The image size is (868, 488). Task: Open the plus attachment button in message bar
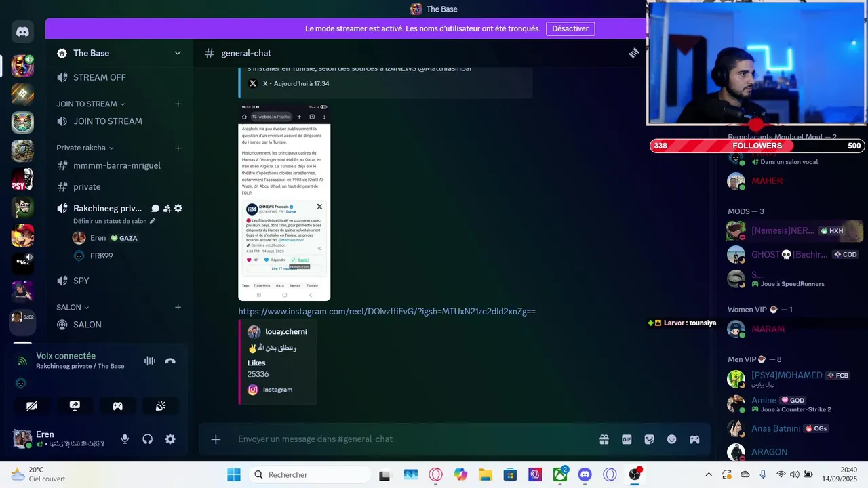click(216, 439)
